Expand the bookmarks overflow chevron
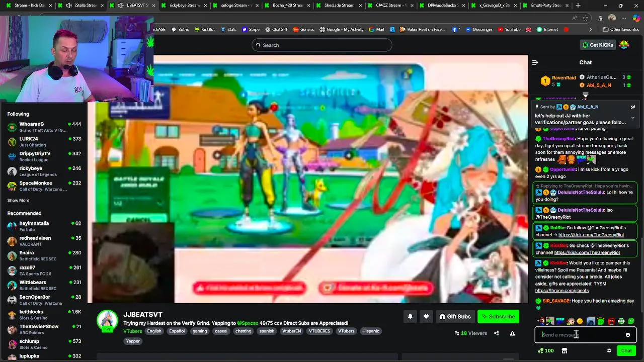The image size is (644, 362). coord(591,30)
